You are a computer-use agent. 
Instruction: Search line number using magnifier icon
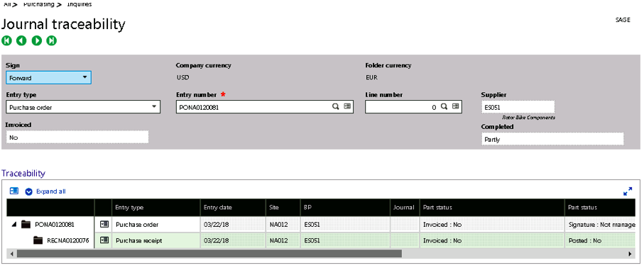(444, 107)
